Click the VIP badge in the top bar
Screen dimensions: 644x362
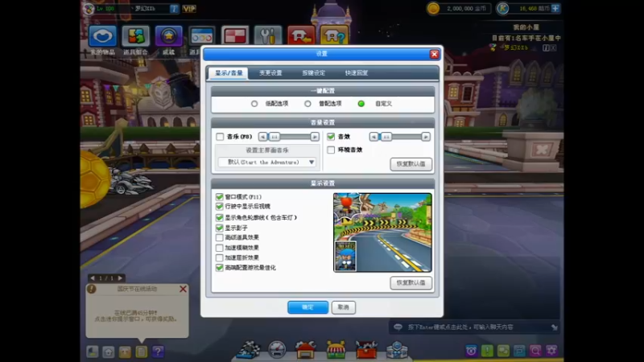(x=189, y=9)
